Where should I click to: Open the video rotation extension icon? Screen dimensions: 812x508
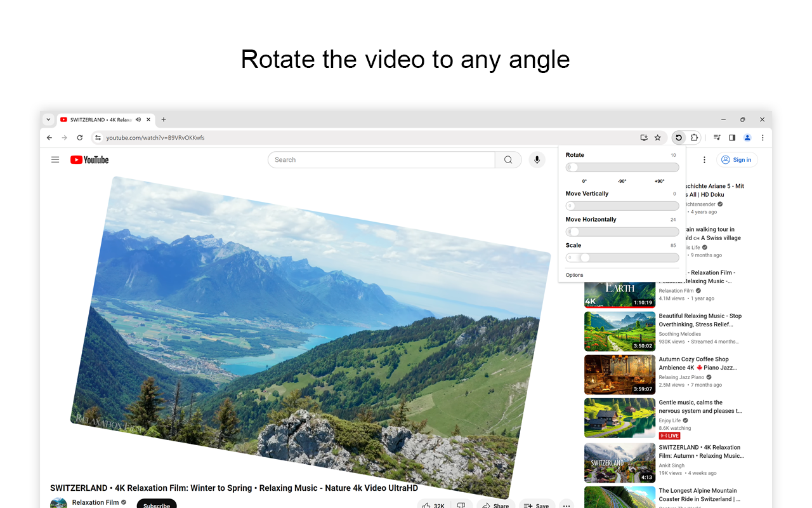pyautogui.click(x=678, y=137)
